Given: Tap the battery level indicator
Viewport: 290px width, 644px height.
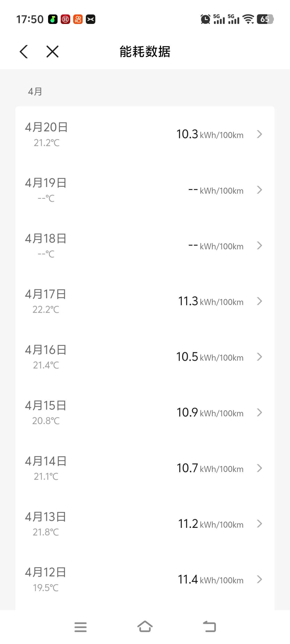Looking at the screenshot, I should click(x=265, y=19).
